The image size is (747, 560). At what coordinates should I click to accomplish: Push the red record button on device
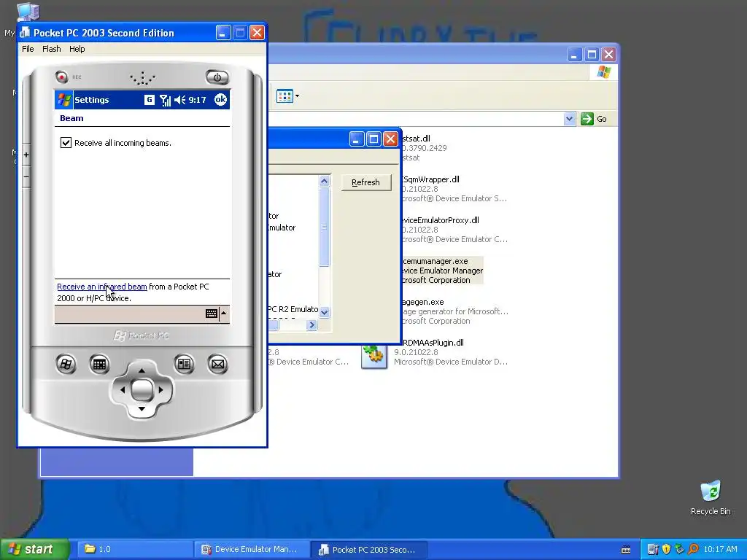61,76
